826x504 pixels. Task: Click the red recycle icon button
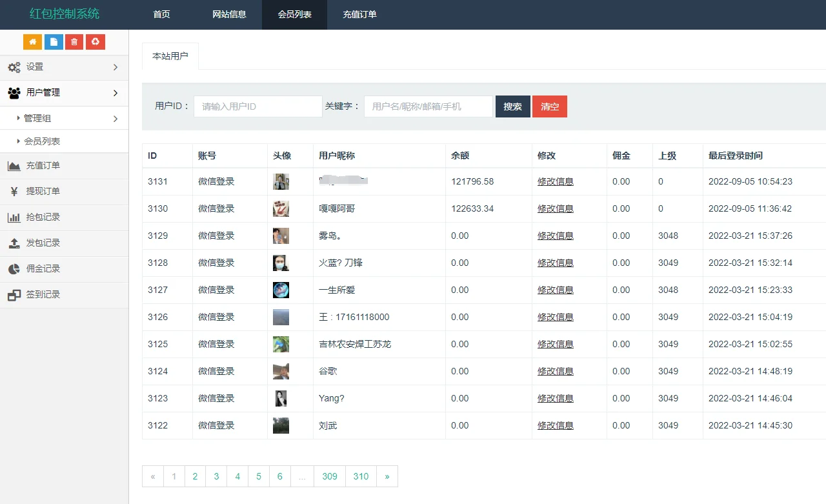coord(96,42)
